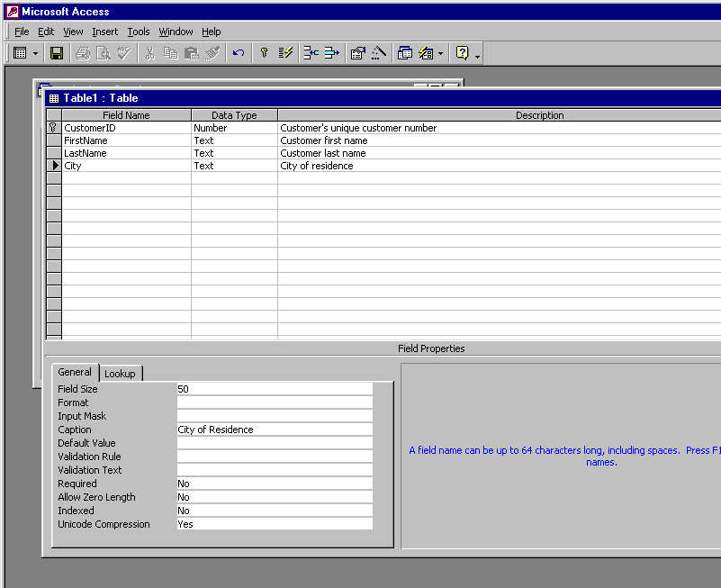Click the Paste clipboard icon
The height and width of the screenshot is (588, 721).
coord(192,53)
